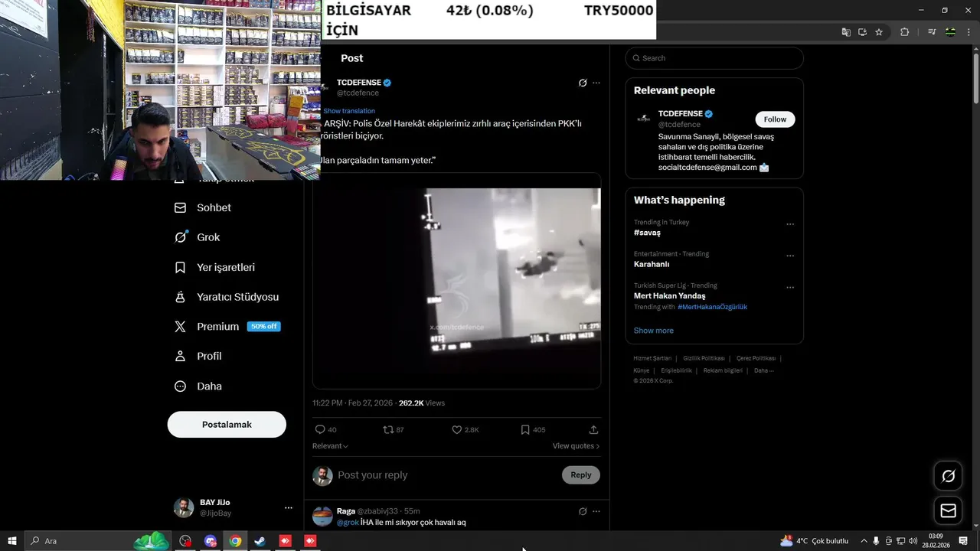Click the Reply button
The height and width of the screenshot is (551, 980).
coord(581,475)
